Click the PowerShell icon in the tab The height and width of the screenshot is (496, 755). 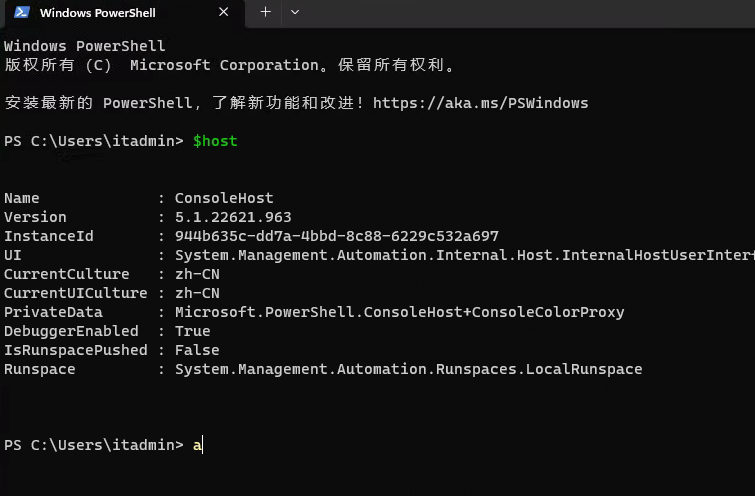point(22,12)
